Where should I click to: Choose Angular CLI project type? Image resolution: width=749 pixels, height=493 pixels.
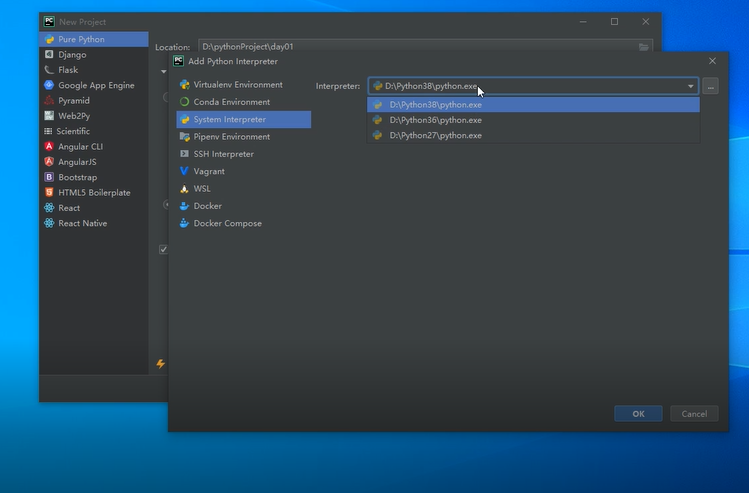[94, 146]
